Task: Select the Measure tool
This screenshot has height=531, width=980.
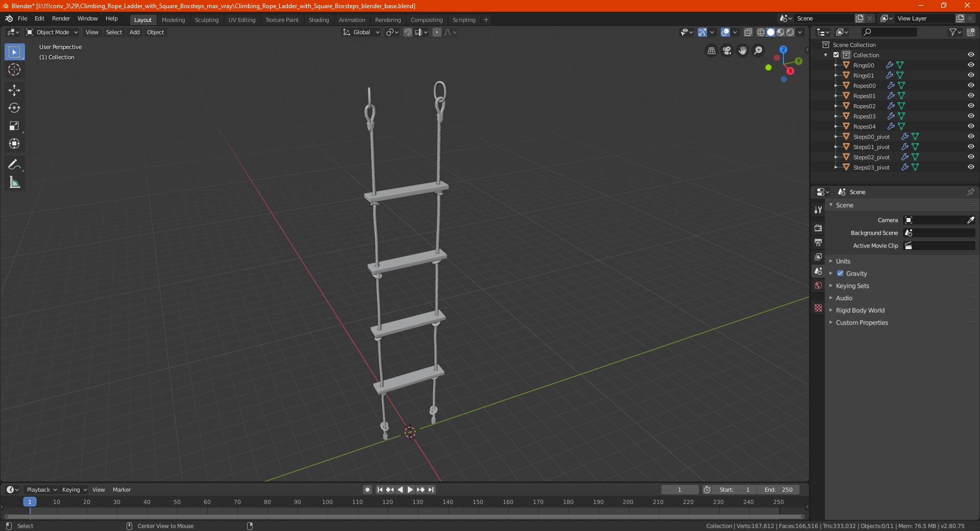Action: tap(14, 182)
